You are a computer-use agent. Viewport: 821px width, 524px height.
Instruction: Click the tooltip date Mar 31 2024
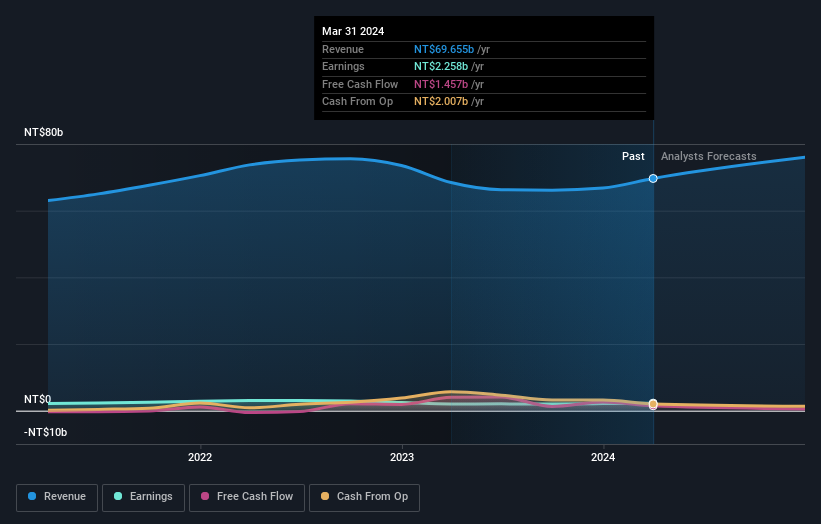coord(353,31)
